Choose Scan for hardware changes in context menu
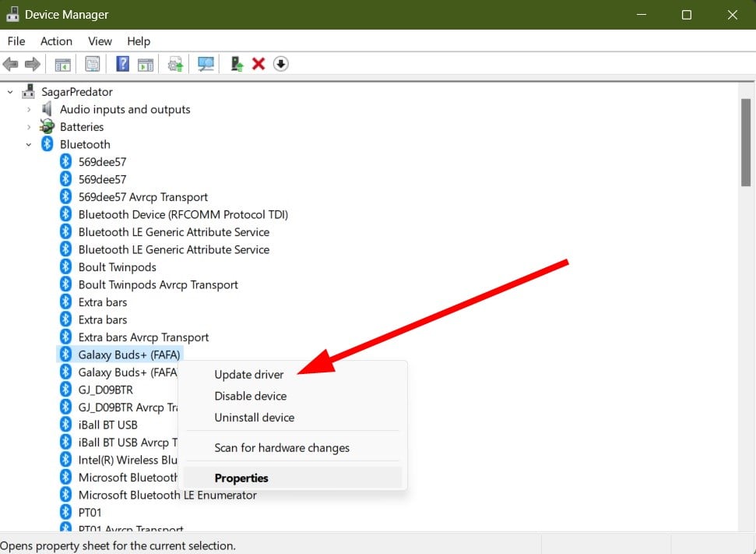756x554 pixels. [282, 448]
